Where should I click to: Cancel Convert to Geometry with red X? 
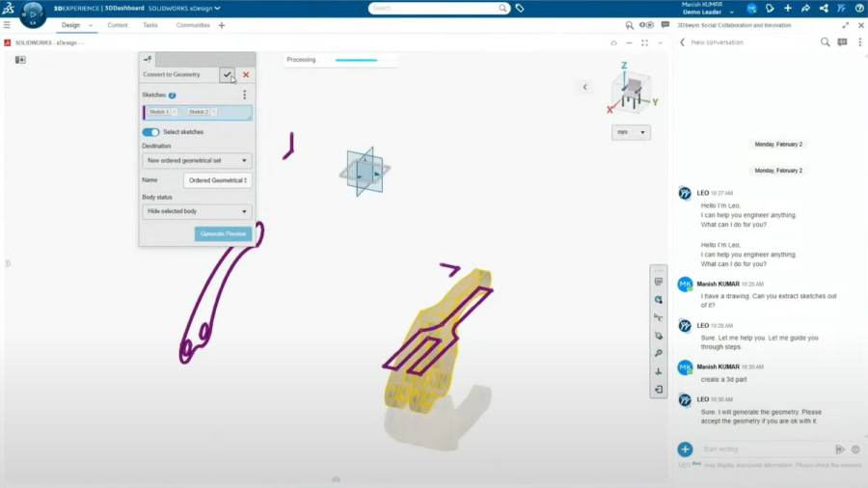tap(246, 74)
